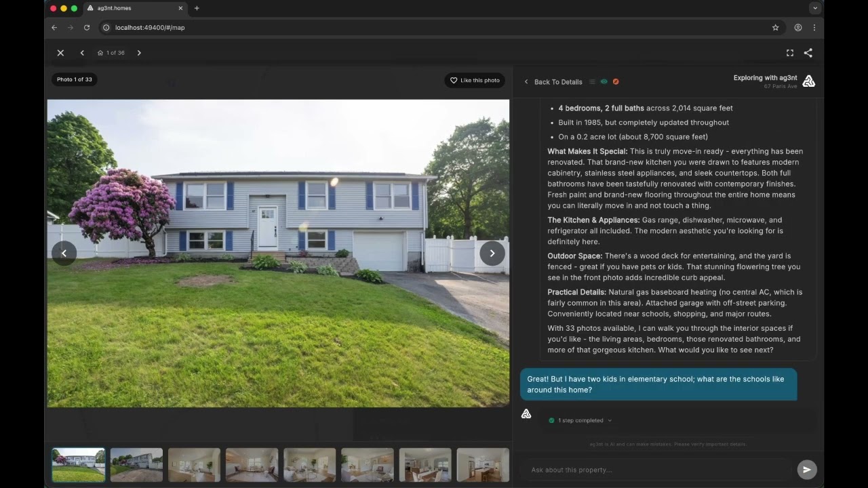This screenshot has width=868, height=488.
Task: Click the list lines icon beside Back To Details
Action: coord(592,81)
